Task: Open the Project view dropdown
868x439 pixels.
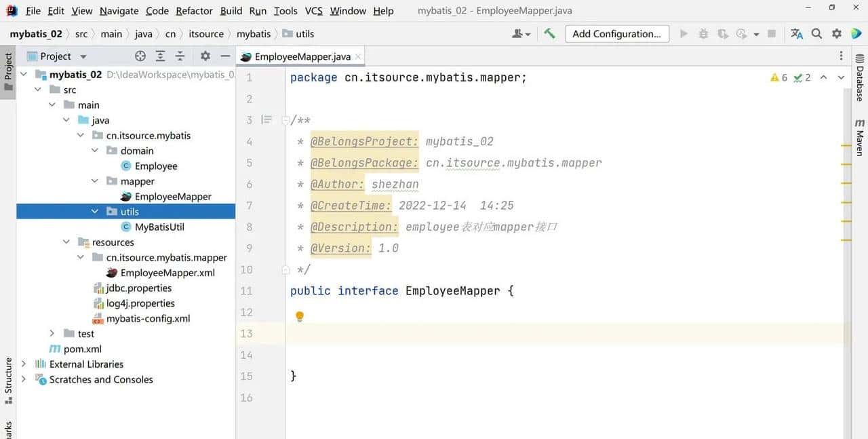Action: [83, 56]
